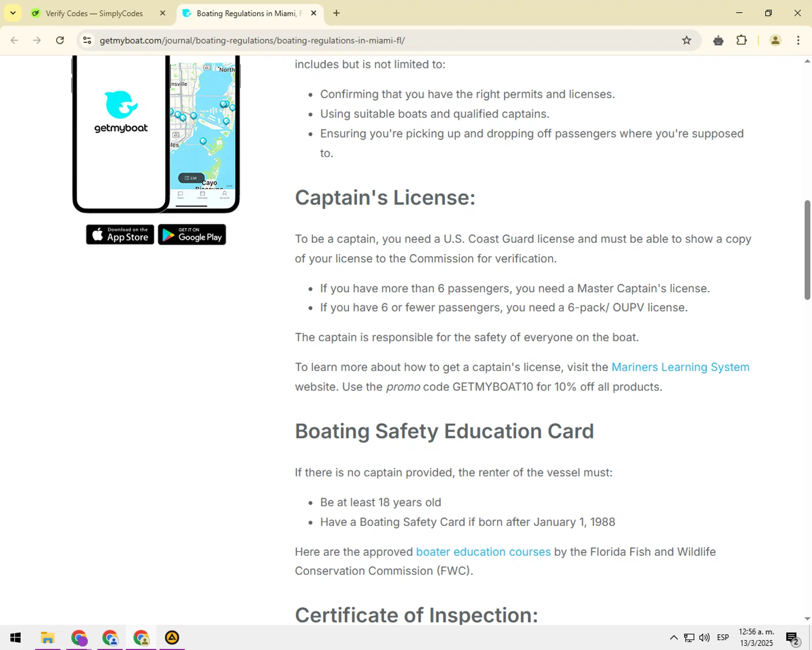The height and width of the screenshot is (650, 812).
Task: Download on the App Store badge
Action: (120, 235)
